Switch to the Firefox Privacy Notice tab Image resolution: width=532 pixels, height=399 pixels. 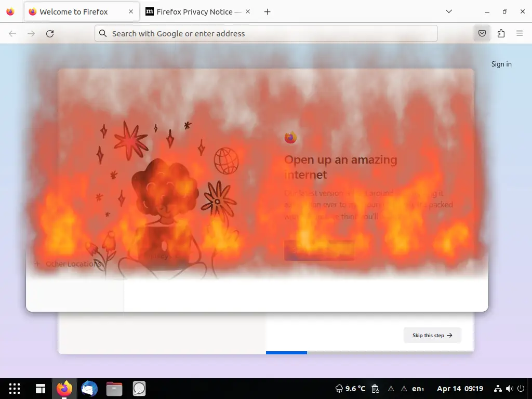tap(198, 11)
